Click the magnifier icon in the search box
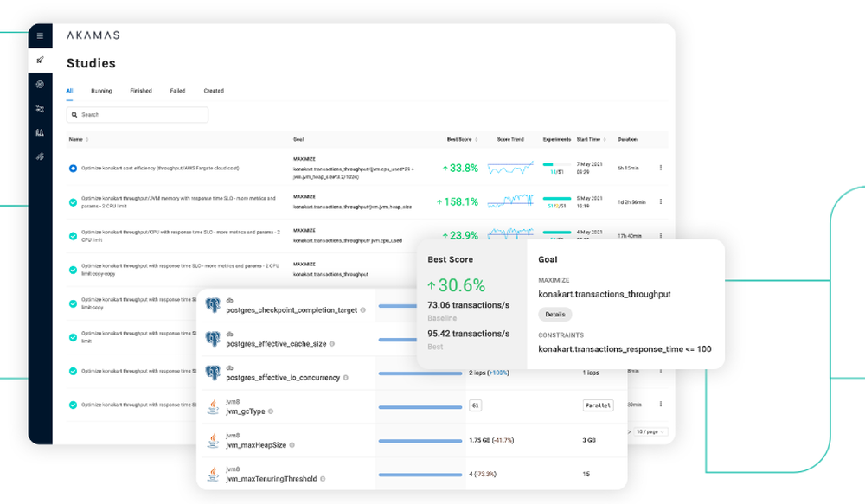Image resolution: width=865 pixels, height=504 pixels. coord(74,115)
